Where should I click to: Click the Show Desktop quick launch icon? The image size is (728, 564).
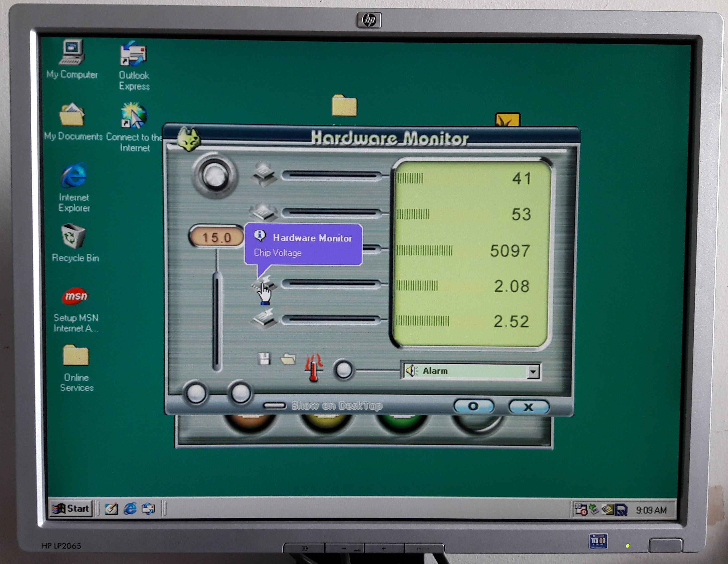111,509
